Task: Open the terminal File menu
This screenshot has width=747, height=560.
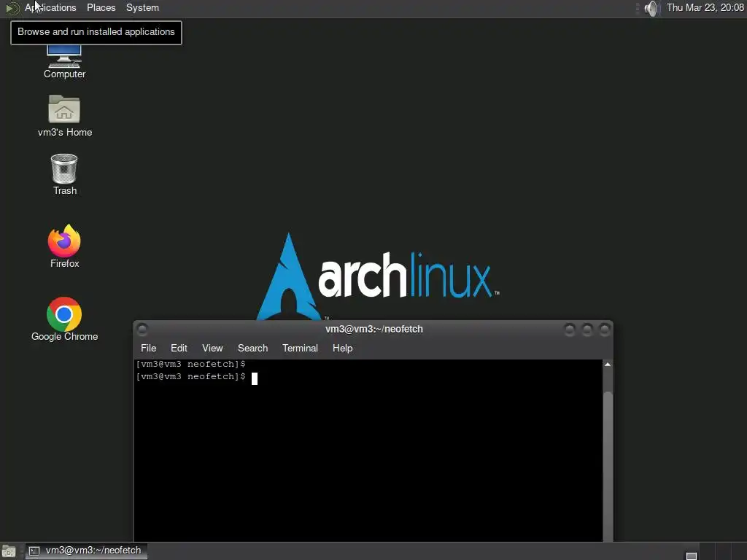Action: (x=149, y=348)
